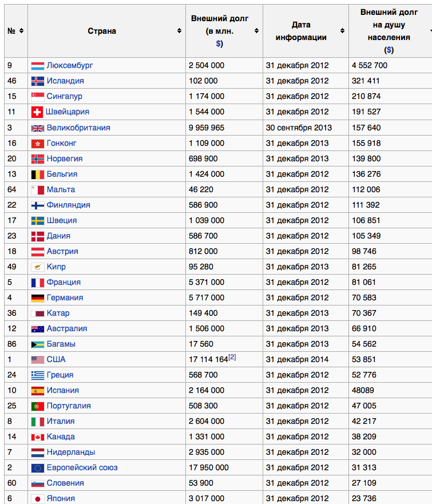
Task: Click the USA flag icon
Action: point(38,360)
